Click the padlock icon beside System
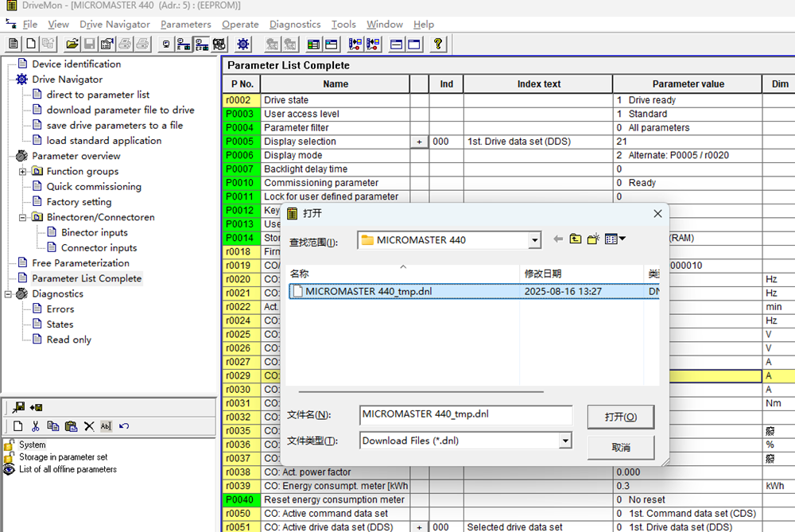The width and height of the screenshot is (795, 532). pyautogui.click(x=9, y=445)
